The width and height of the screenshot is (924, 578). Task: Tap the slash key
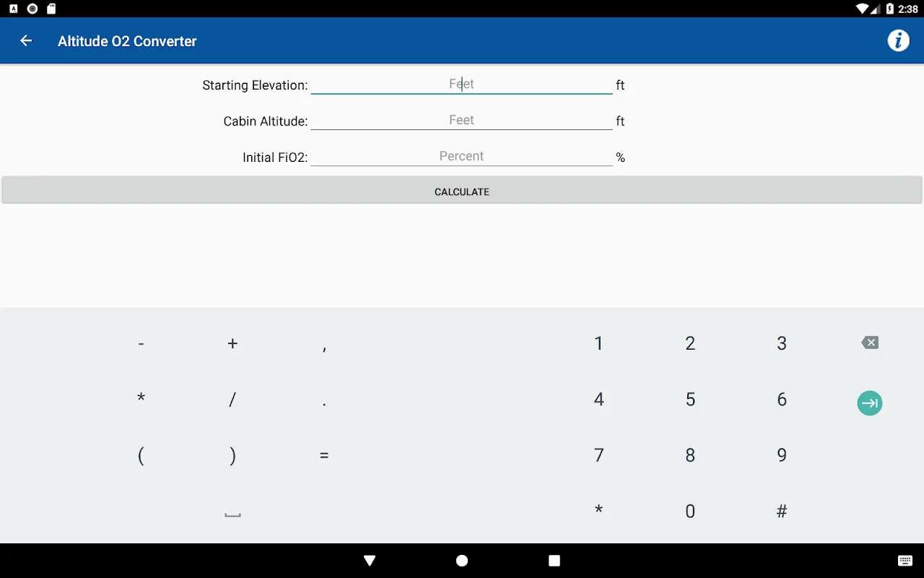coord(232,400)
